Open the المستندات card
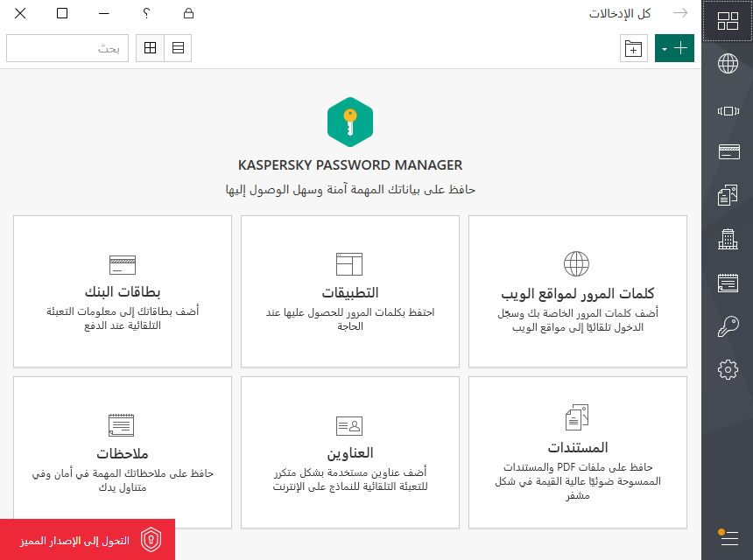This screenshot has height=560, width=753. 578,452
